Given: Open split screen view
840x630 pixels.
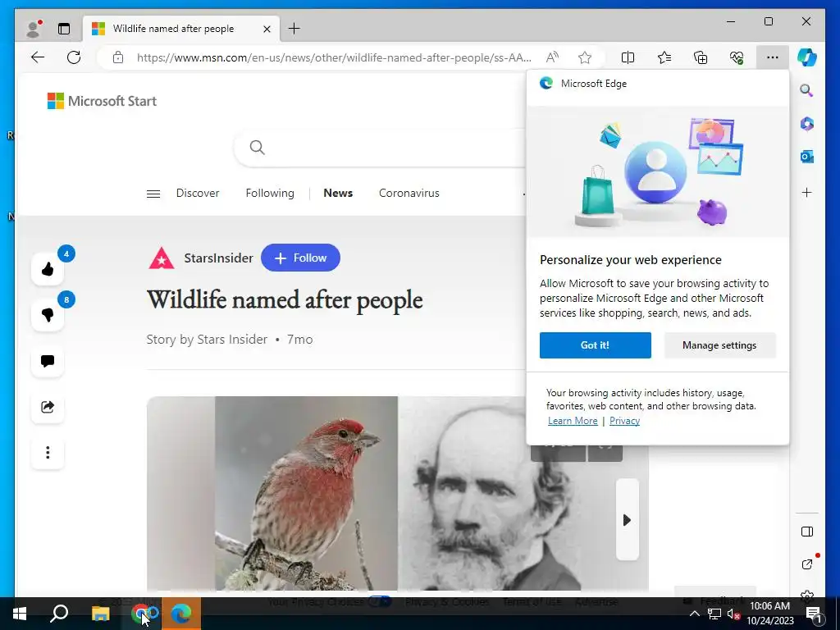Looking at the screenshot, I should [x=628, y=57].
